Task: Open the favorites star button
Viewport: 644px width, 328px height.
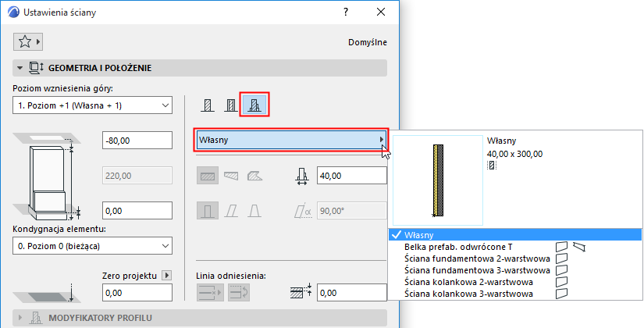Action: tap(25, 41)
